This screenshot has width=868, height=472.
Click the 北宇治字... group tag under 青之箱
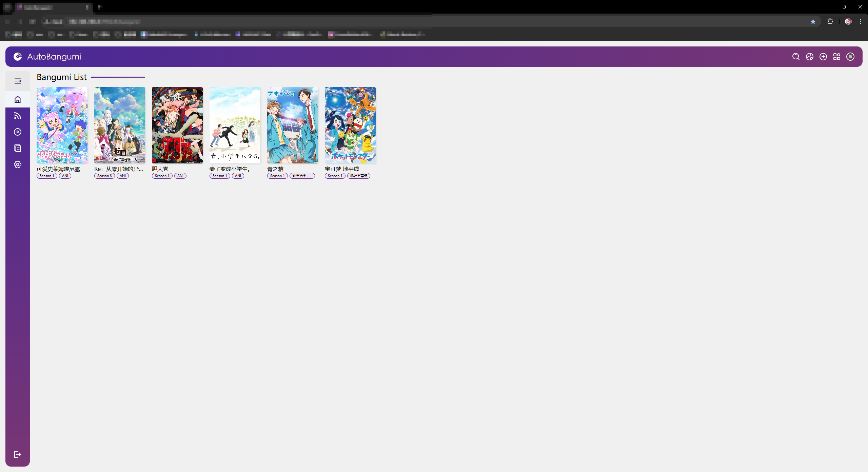[x=302, y=176]
